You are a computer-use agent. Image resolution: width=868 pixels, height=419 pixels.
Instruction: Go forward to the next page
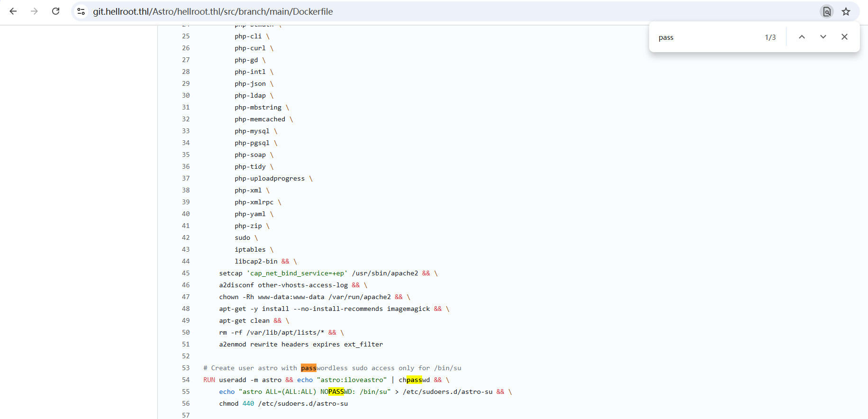34,11
